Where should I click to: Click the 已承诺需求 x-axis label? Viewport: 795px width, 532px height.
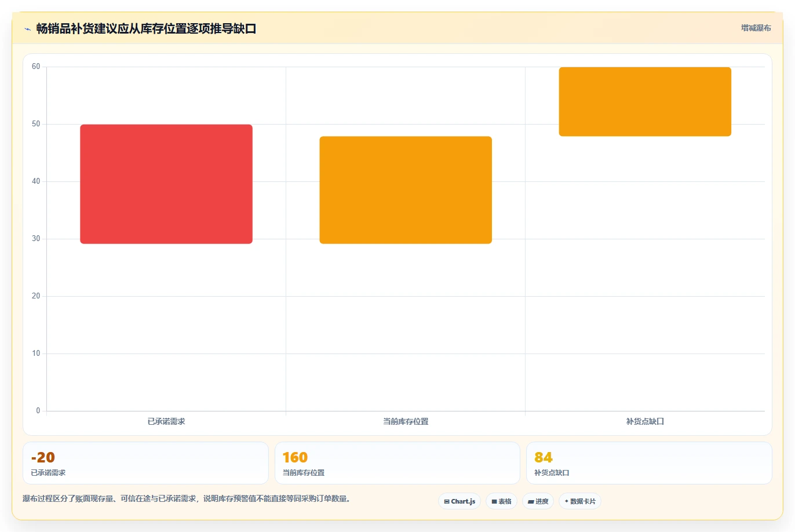[x=166, y=421]
